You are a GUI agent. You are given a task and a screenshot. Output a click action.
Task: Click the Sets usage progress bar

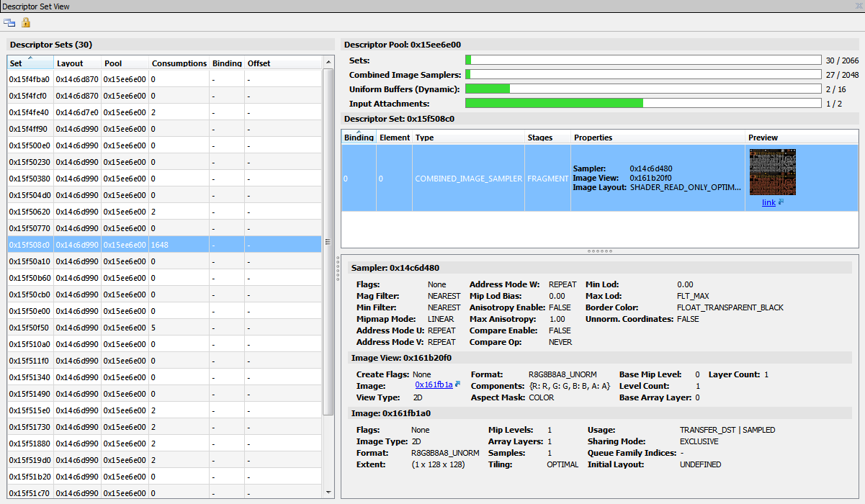(643, 60)
